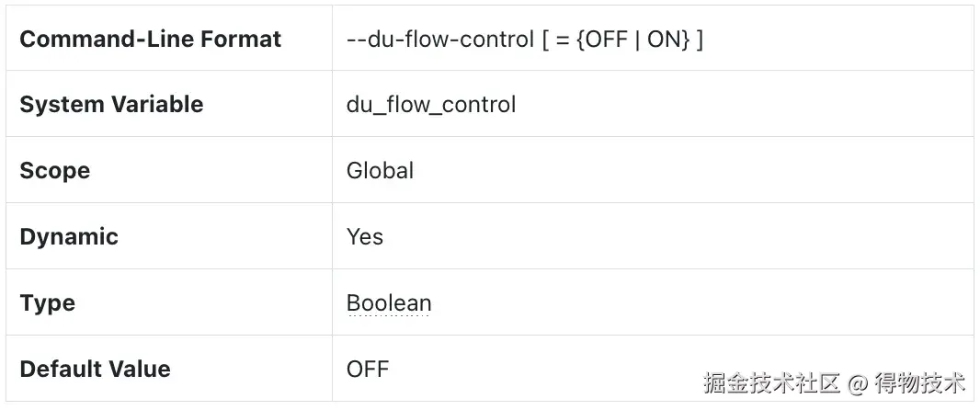Click the "Global" scope value
The width and height of the screenshot is (980, 410).
380,171
